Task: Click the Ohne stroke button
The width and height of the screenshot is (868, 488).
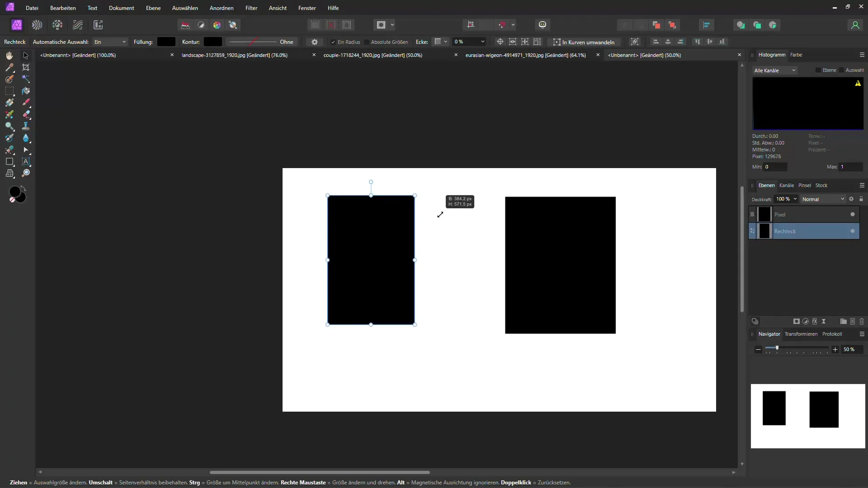Action: (286, 42)
